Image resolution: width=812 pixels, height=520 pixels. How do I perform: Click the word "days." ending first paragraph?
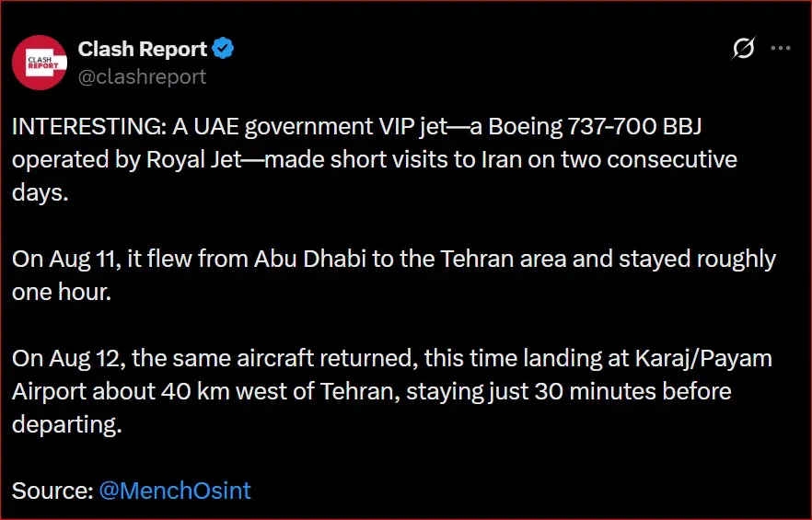pyautogui.click(x=40, y=192)
